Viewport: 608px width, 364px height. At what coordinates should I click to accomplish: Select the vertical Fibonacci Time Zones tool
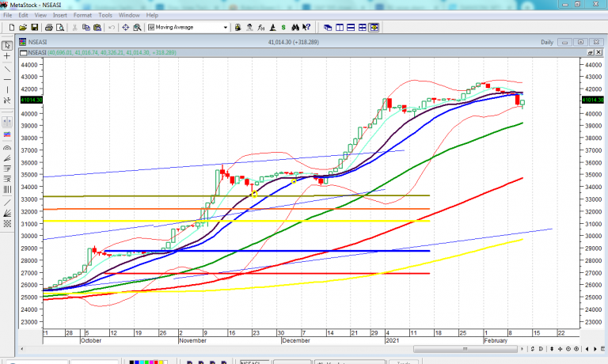pos(7,190)
